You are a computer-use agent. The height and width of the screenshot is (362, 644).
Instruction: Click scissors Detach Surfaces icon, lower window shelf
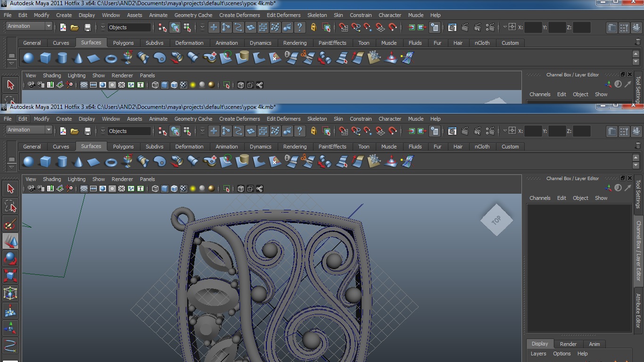307,162
